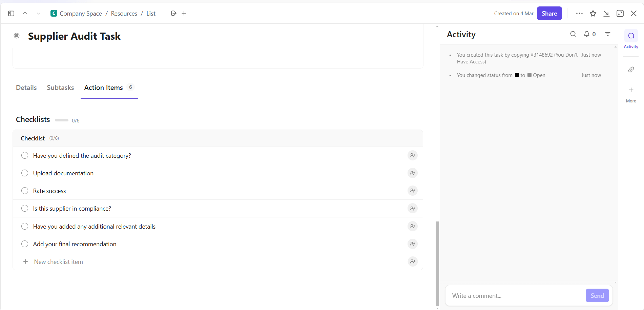The image size is (644, 310).
Task: Complete the Add your final recommendation item
Action: pos(24,244)
